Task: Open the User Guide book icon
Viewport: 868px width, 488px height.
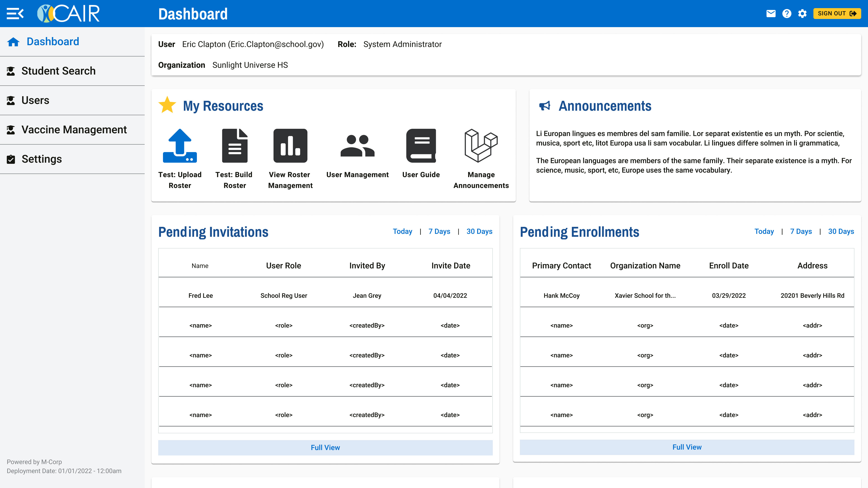Action: click(421, 146)
